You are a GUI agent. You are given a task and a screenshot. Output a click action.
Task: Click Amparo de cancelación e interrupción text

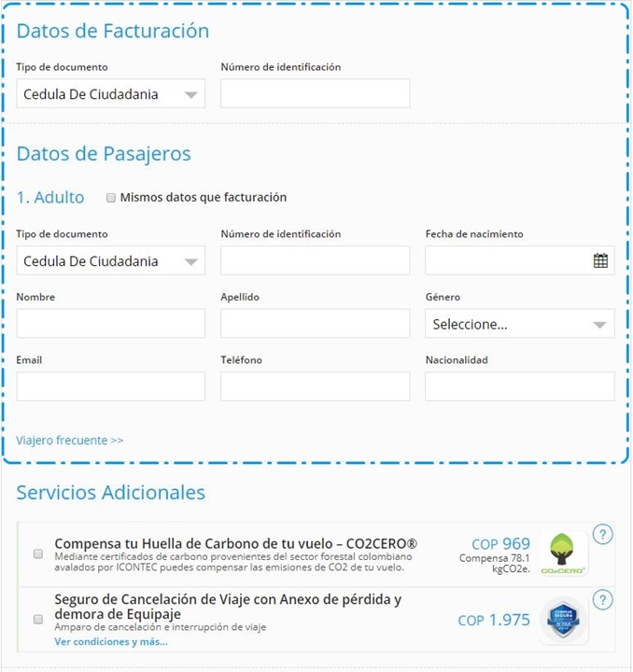[161, 627]
